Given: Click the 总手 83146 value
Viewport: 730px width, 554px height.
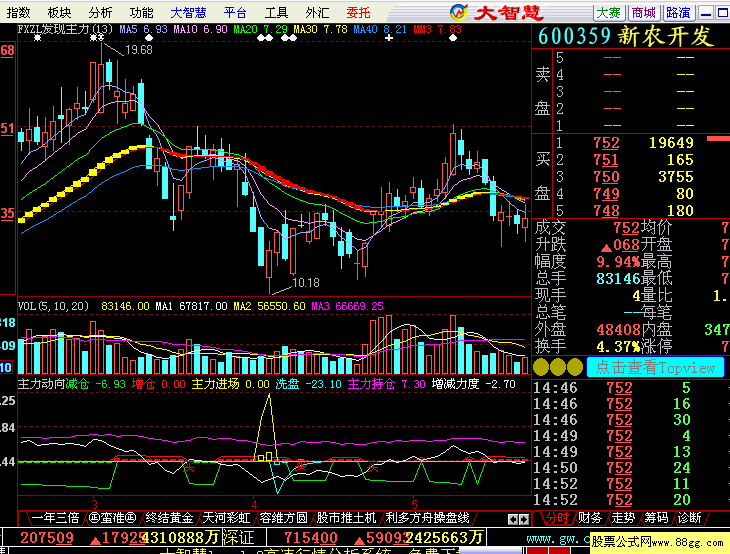Looking at the screenshot, I should pyautogui.click(x=618, y=278).
